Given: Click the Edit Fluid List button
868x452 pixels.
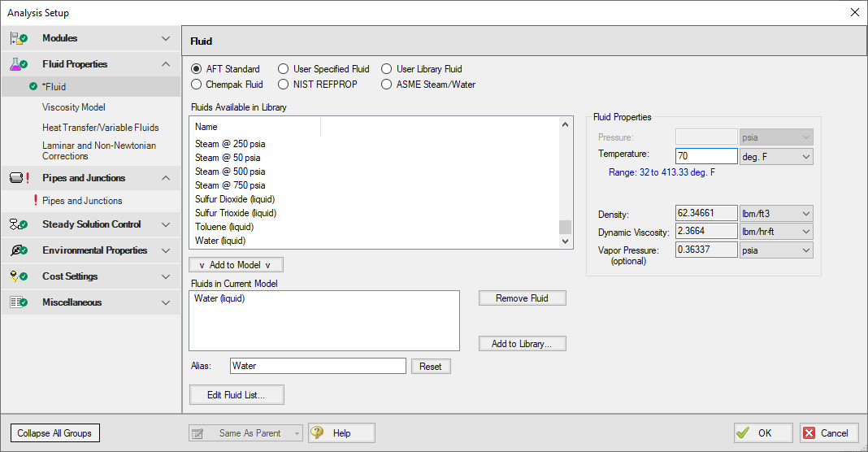Looking at the screenshot, I should click(x=237, y=395).
